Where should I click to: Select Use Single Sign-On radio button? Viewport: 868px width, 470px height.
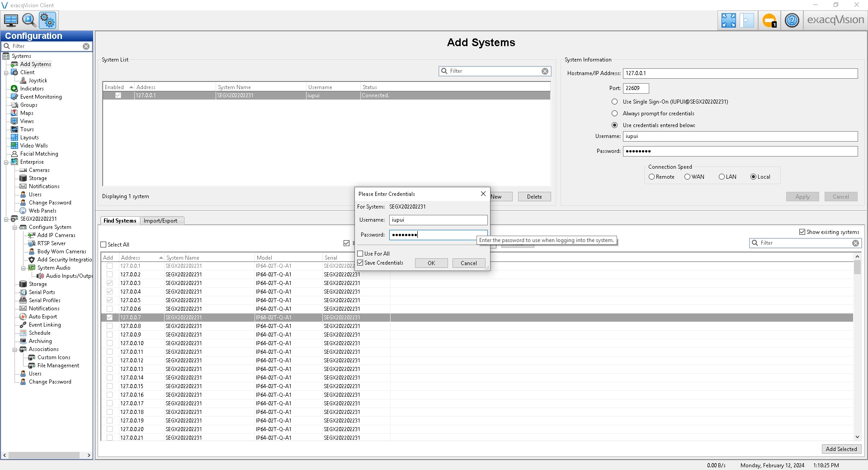click(614, 102)
